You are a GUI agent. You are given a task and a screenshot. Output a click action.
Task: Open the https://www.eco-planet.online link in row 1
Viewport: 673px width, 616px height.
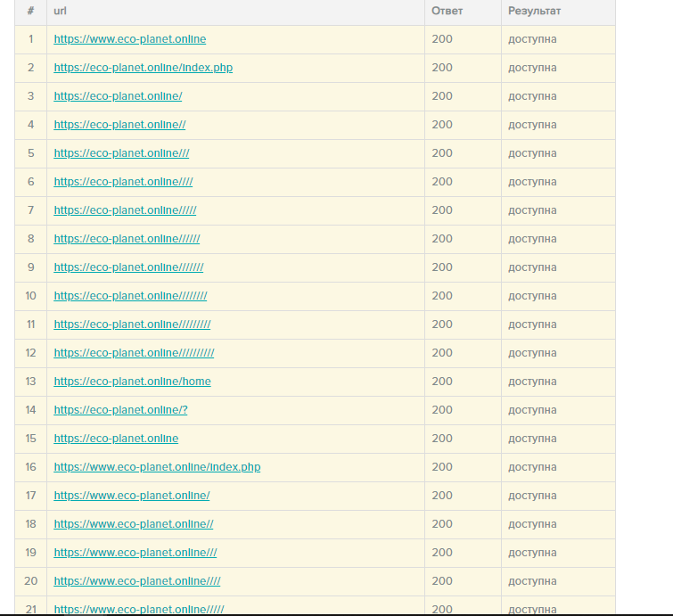click(129, 39)
